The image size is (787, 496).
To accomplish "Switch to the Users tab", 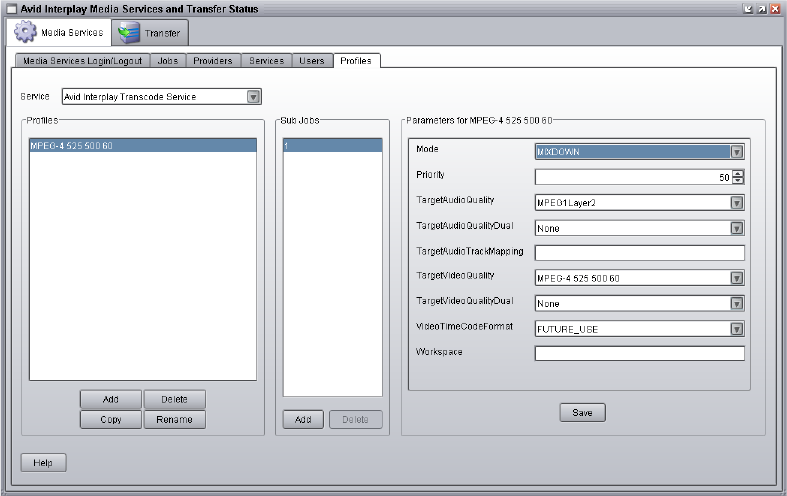I will pos(312,61).
